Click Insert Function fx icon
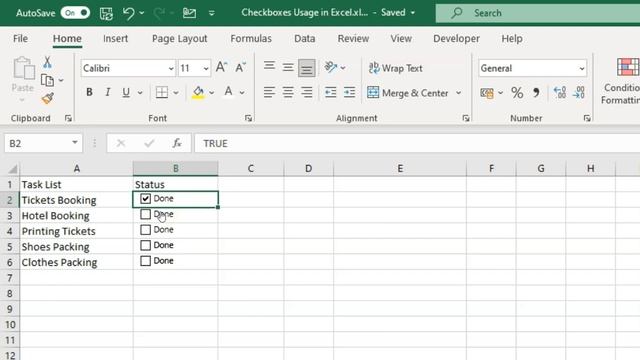640x360 pixels. tap(177, 143)
